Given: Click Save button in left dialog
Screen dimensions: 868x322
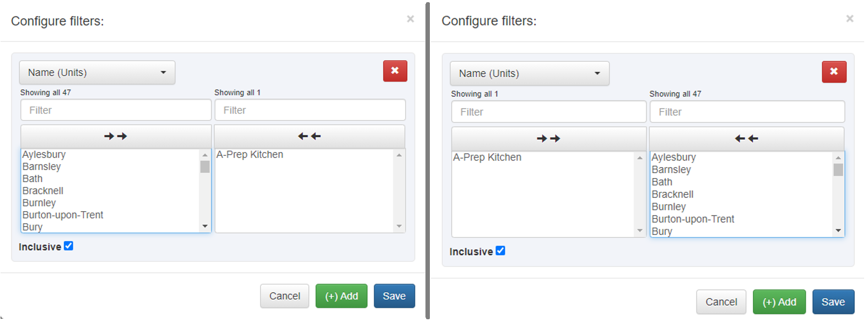Looking at the screenshot, I should tap(394, 296).
